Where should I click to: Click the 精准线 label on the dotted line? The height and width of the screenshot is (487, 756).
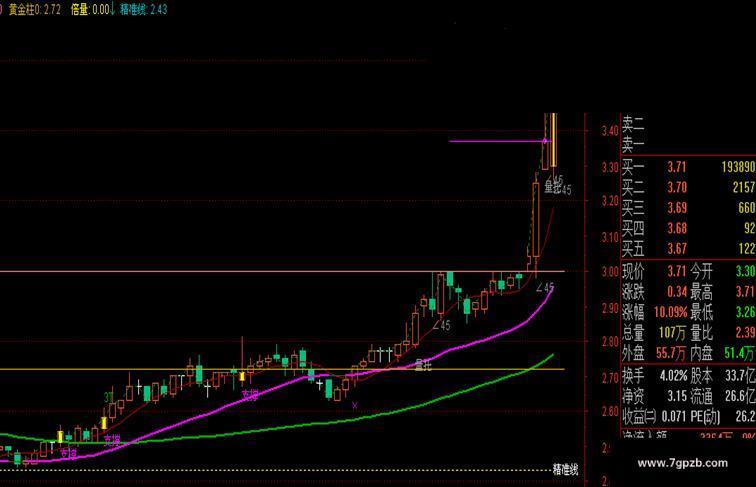(565, 470)
